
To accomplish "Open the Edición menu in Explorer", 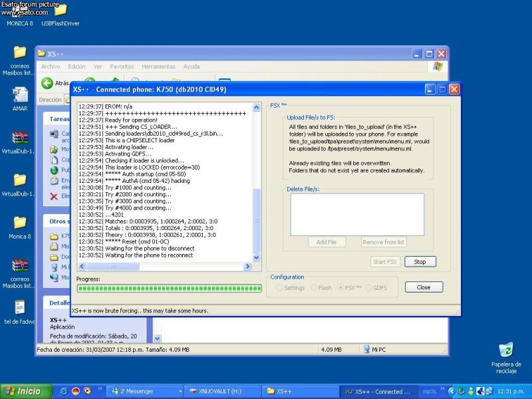I will pyautogui.click(x=76, y=66).
